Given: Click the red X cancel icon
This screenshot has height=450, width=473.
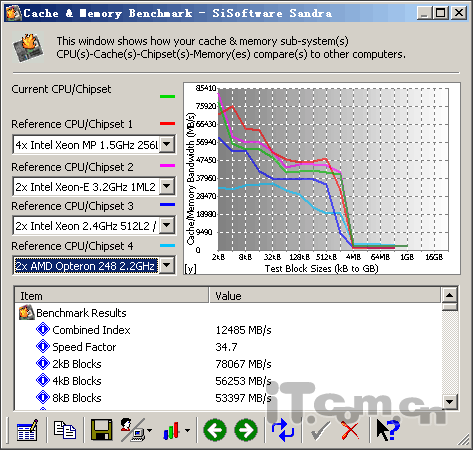Looking at the screenshot, I should click(350, 430).
